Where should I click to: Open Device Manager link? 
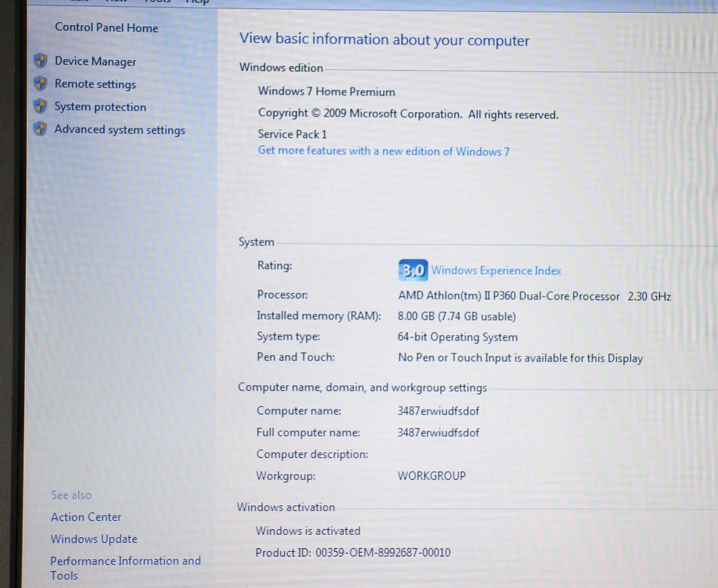coord(95,61)
